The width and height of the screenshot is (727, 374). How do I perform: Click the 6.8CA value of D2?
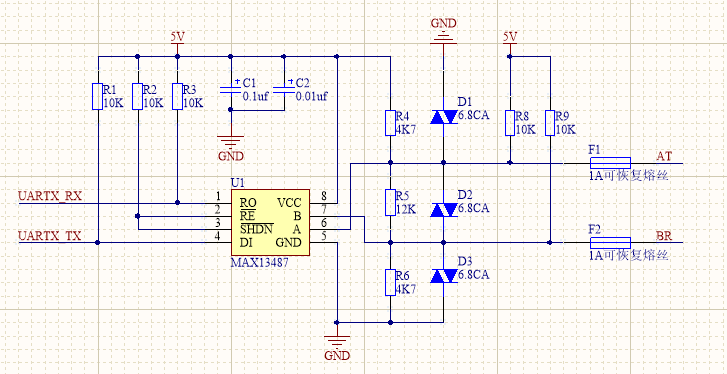[x=473, y=209]
